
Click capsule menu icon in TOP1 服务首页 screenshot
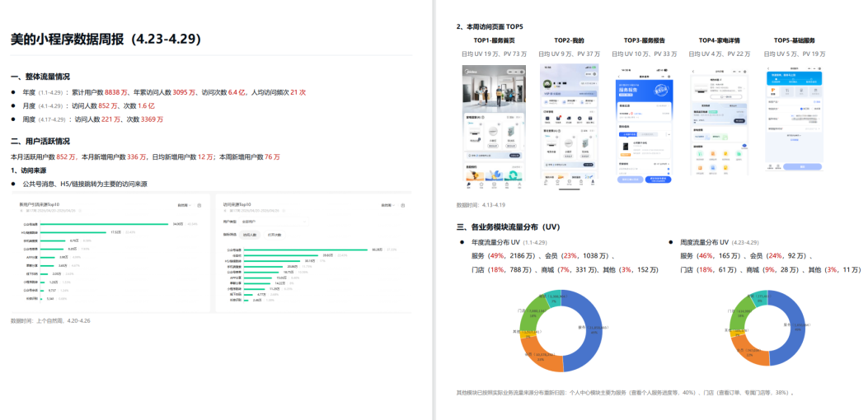(518, 71)
